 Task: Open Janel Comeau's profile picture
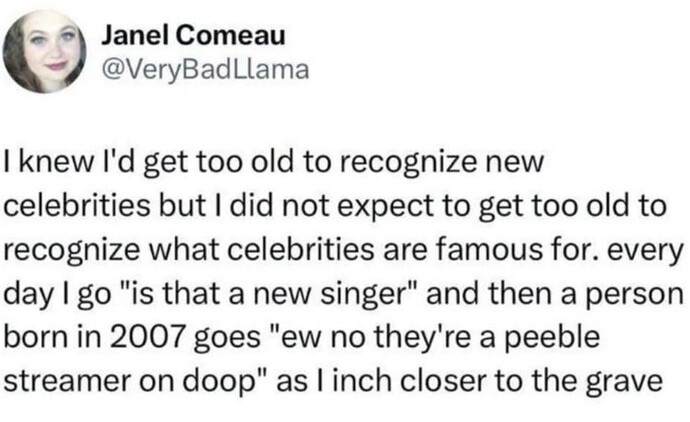pyautogui.click(x=44, y=51)
